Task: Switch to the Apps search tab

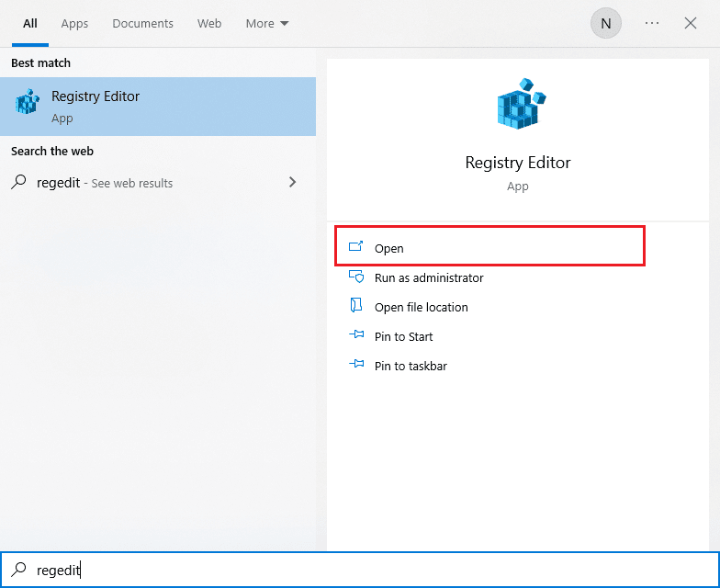Action: (74, 24)
